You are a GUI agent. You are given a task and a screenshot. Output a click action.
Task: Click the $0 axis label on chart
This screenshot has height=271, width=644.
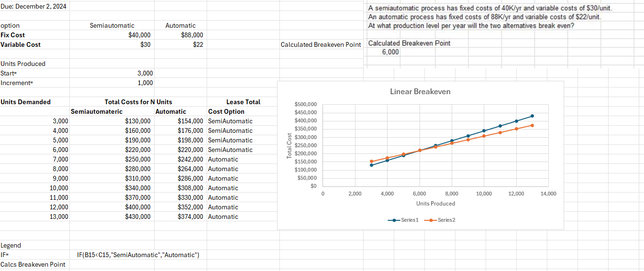click(313, 186)
